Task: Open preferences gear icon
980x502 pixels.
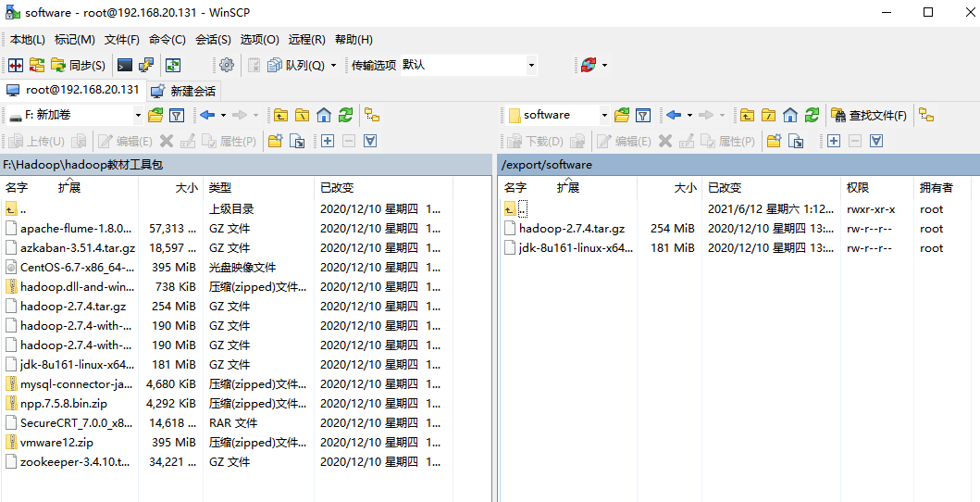Action: pos(227,65)
